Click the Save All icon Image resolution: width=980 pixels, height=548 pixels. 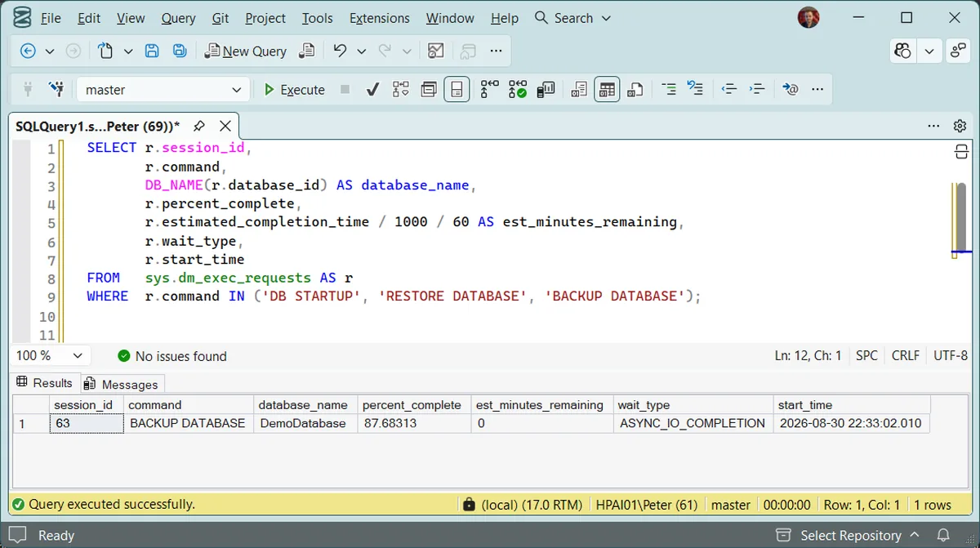pos(180,51)
